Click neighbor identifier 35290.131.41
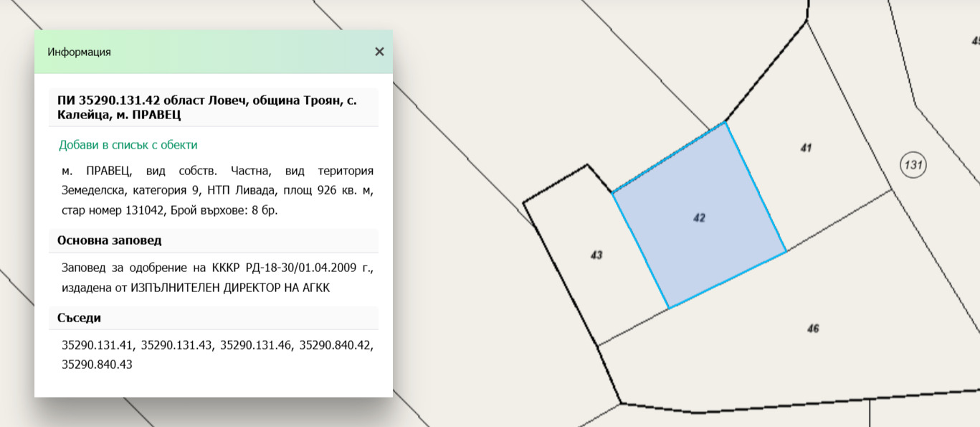Image resolution: width=980 pixels, height=427 pixels. coord(98,345)
